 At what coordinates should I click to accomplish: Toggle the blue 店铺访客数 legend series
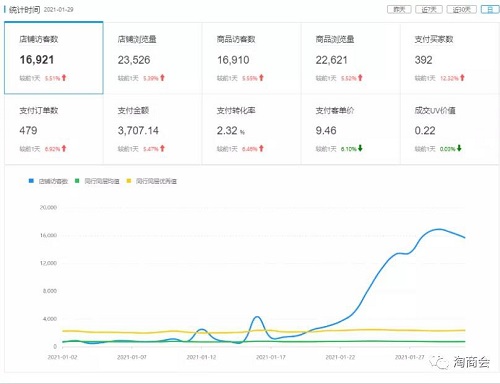[x=48, y=181]
